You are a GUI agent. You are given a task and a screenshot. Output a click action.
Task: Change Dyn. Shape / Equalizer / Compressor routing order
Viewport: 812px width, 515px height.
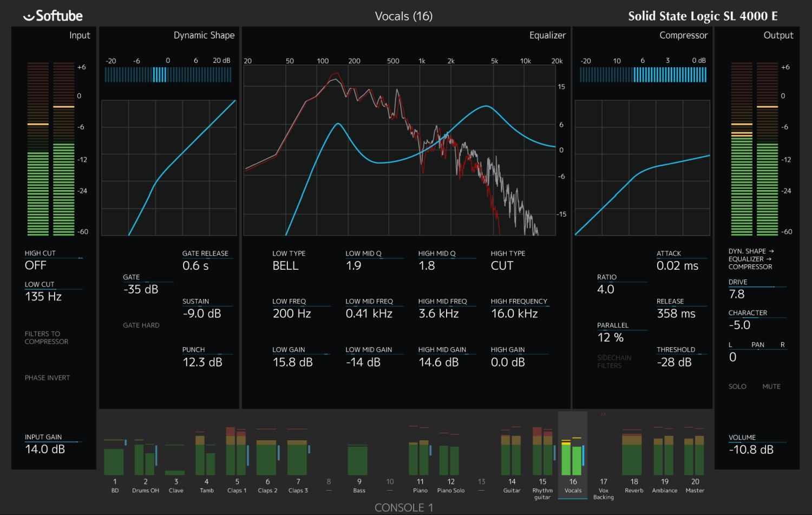coord(751,259)
